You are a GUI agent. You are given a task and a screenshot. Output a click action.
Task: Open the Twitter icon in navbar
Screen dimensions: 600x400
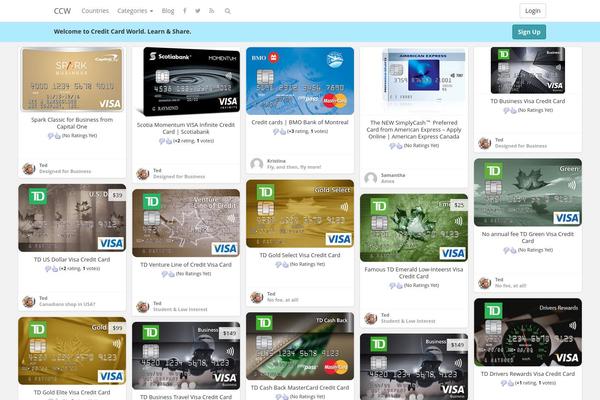click(197, 11)
